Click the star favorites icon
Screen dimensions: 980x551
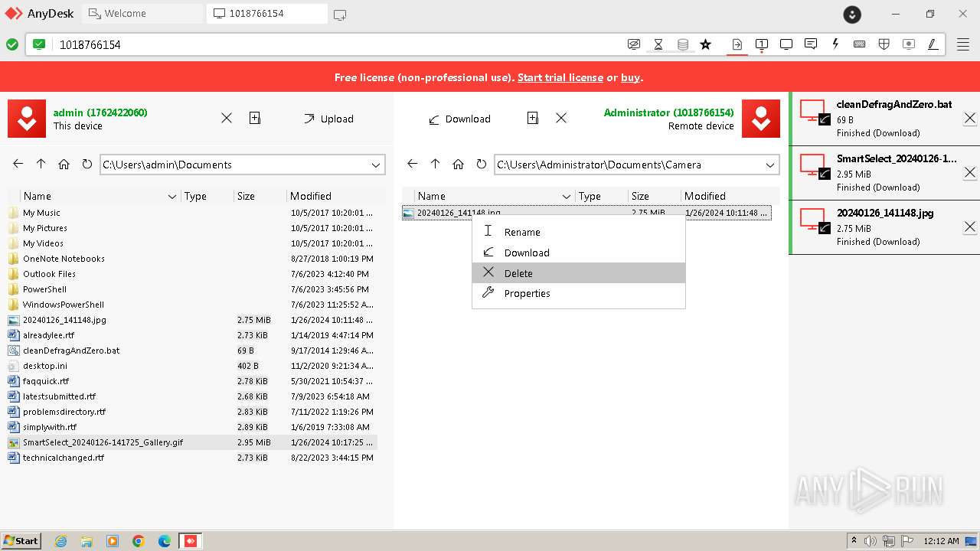[x=706, y=44]
